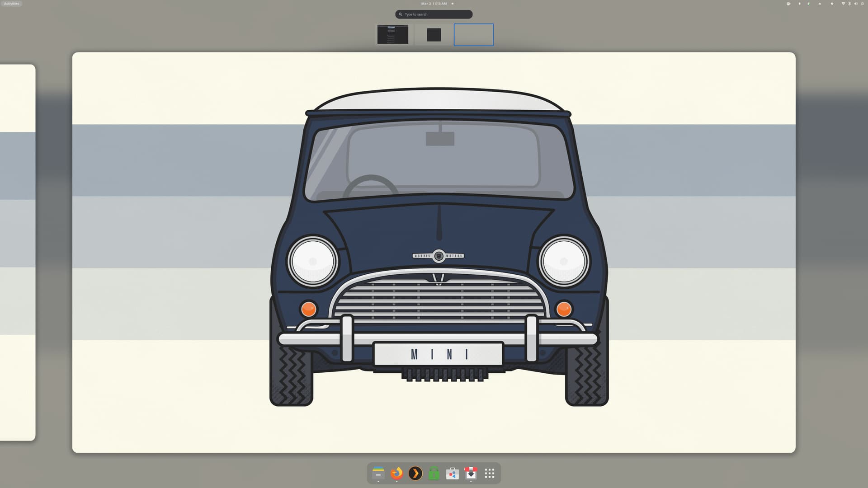Switch to the partially visible previous workspace
This screenshot has height=488, width=868.
click(18, 253)
